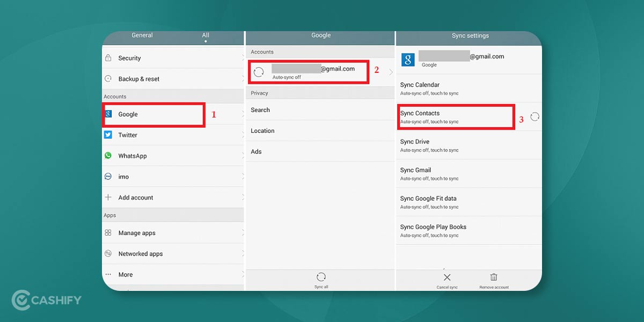644x322 pixels.
Task: Open the Twitter account row
Action: click(173, 135)
